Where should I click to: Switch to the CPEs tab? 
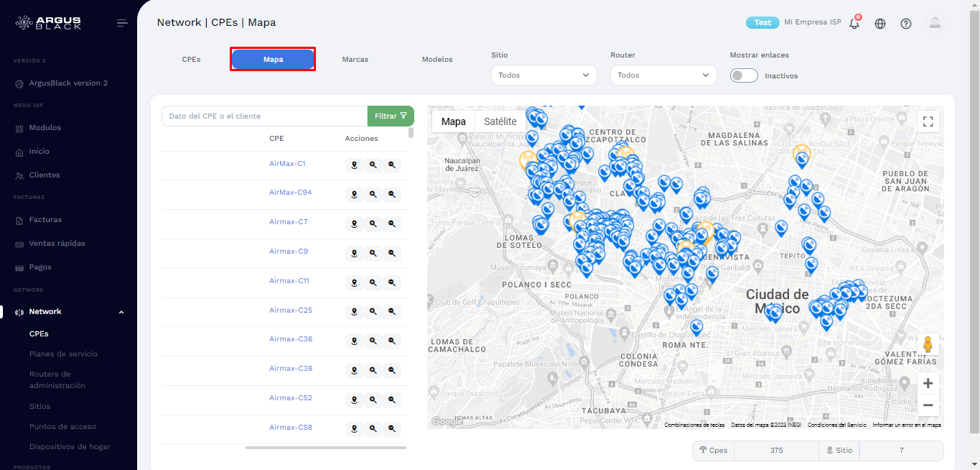tap(191, 59)
